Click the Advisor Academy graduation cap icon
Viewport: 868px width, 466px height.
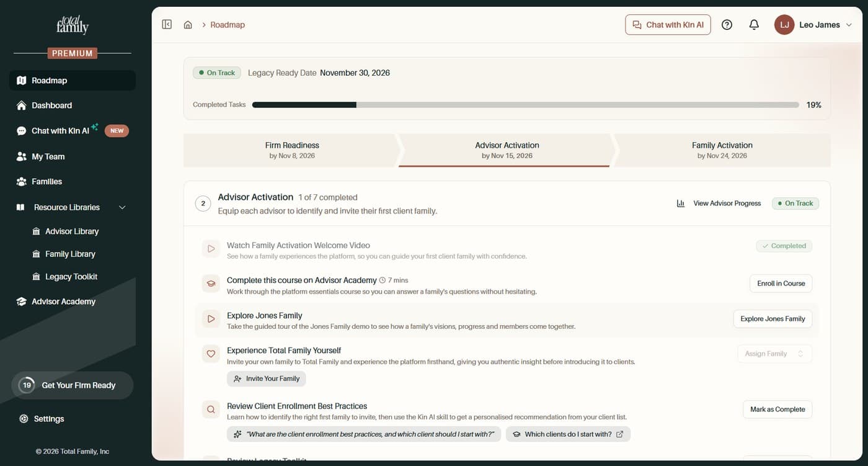[x=22, y=302]
